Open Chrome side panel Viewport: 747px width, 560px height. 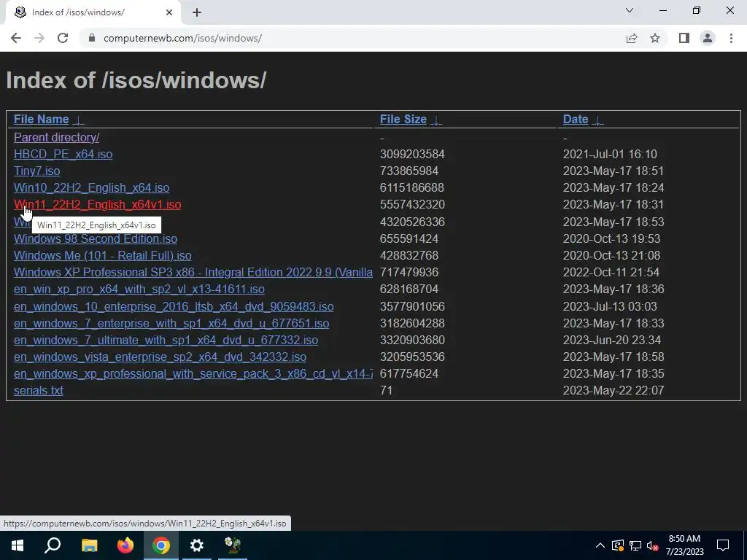[684, 38]
